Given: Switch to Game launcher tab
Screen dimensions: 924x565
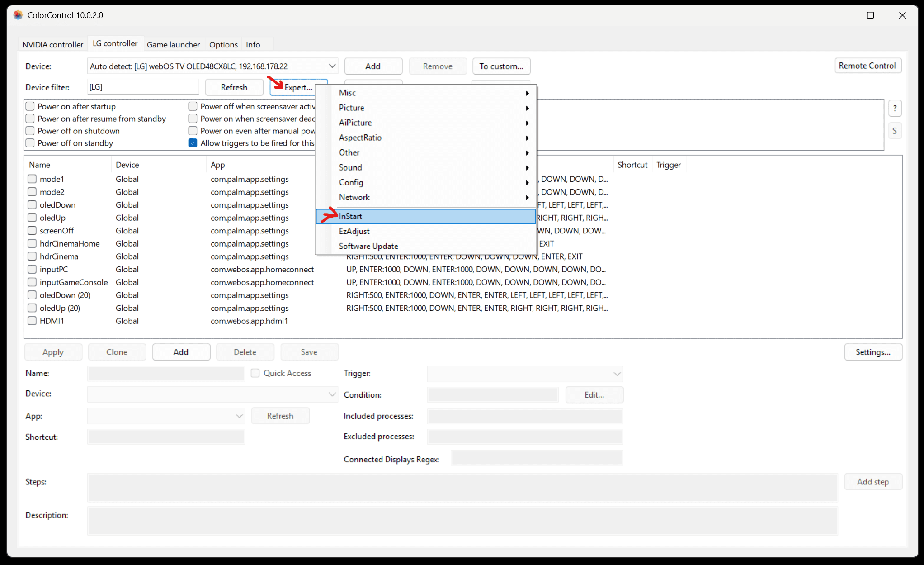Looking at the screenshot, I should (173, 44).
